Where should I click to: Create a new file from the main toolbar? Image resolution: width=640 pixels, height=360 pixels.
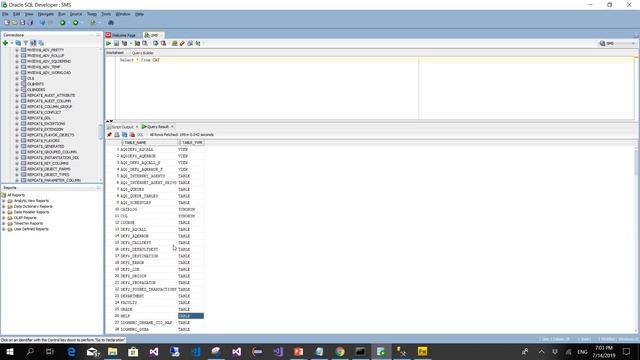7,23
